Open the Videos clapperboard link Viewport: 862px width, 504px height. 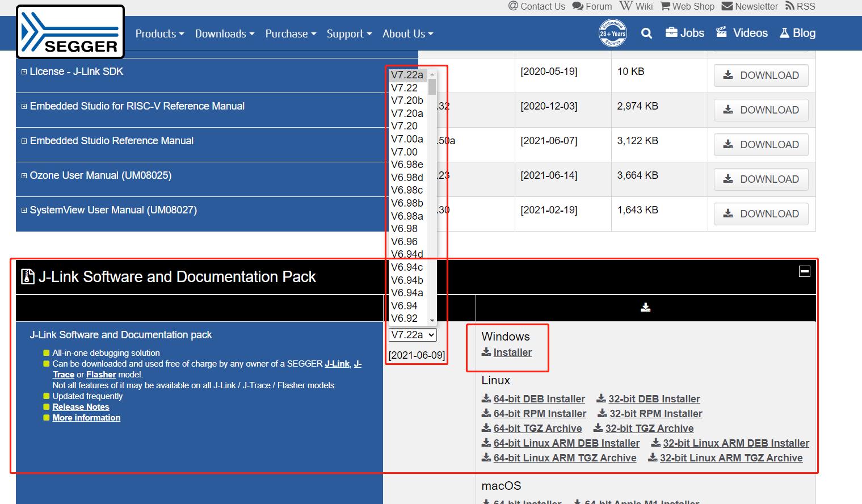coord(742,33)
